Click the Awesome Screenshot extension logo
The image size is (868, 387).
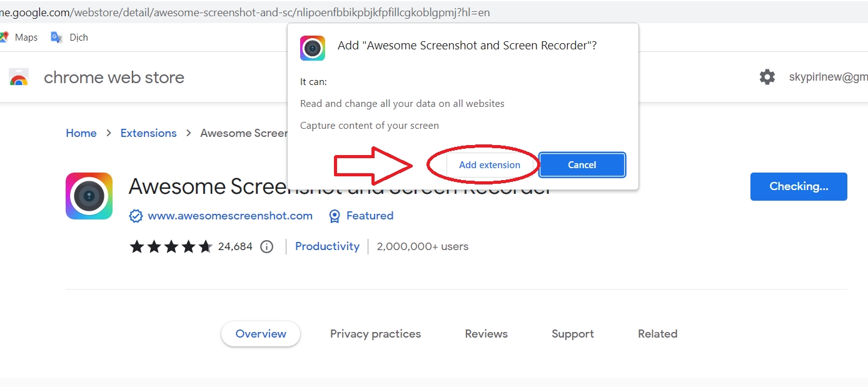point(89,196)
